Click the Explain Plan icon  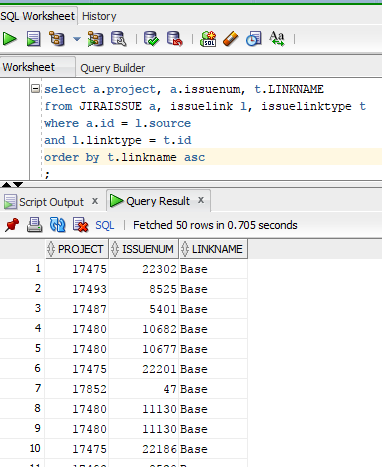(x=57, y=39)
